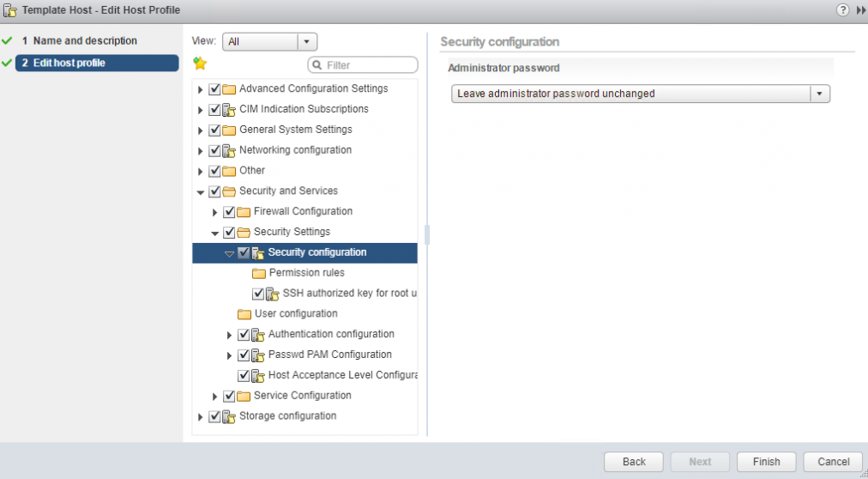Uncheck the SSH authorized key checkbox

point(258,294)
